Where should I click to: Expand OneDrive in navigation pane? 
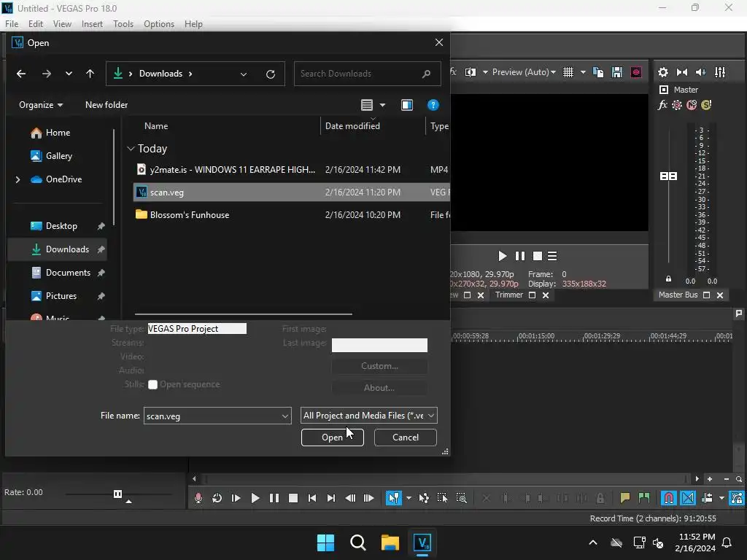click(18, 179)
